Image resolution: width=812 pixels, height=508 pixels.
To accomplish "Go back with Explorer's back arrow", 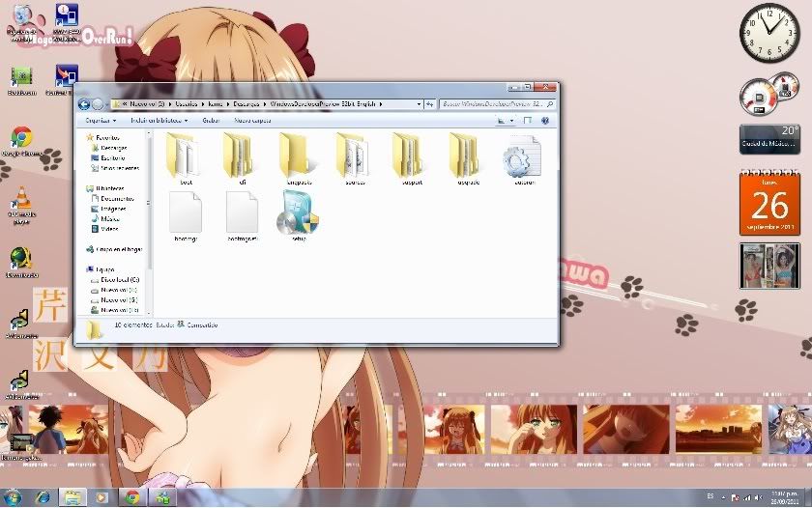I will coord(84,104).
